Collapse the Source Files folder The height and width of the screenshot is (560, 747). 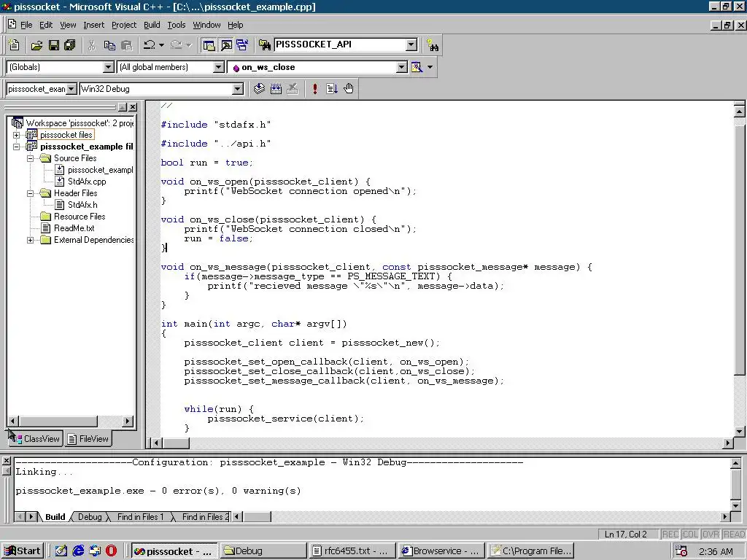click(30, 158)
